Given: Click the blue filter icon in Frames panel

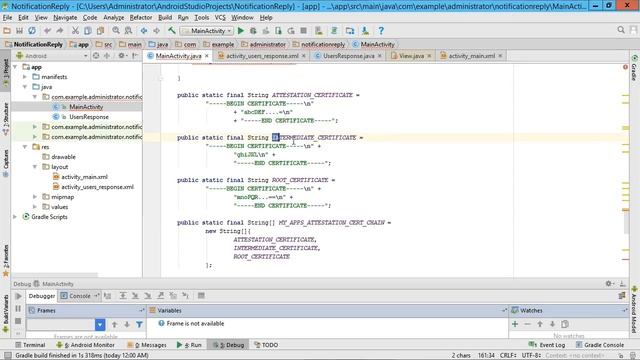Looking at the screenshot, I should 139,324.
